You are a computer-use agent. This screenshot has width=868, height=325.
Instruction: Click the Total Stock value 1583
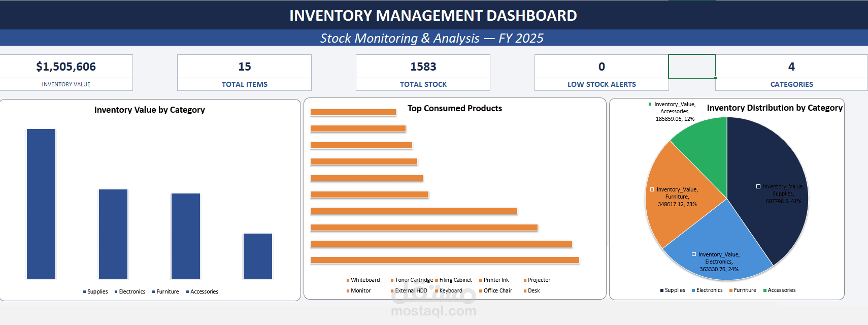[423, 67]
